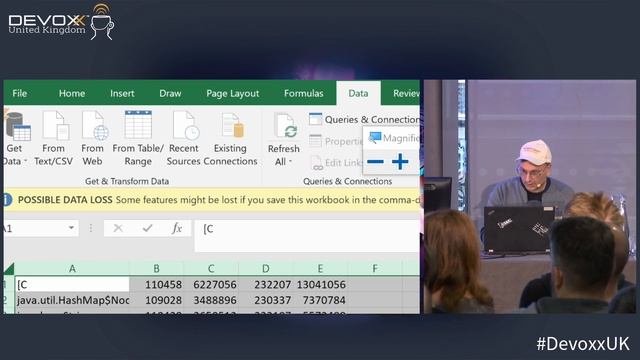This screenshot has height=360, width=640.
Task: Select column A header
Action: click(x=72, y=269)
